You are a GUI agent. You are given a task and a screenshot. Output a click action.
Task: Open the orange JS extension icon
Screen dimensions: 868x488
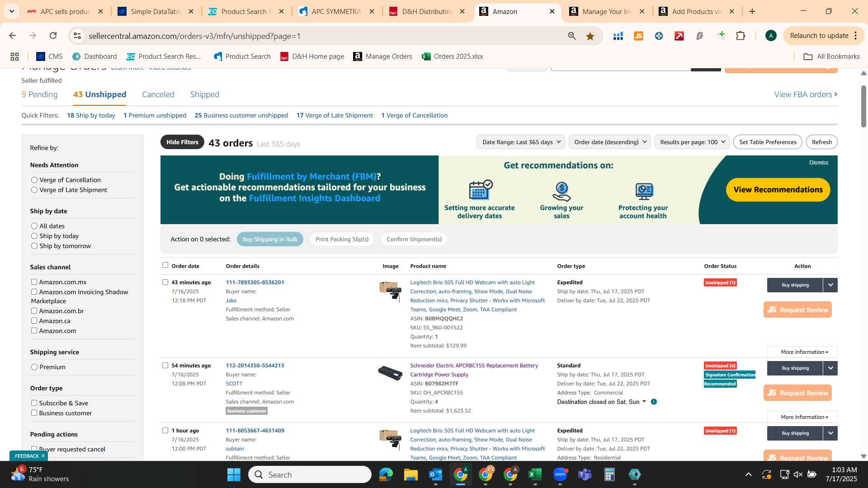(638, 36)
